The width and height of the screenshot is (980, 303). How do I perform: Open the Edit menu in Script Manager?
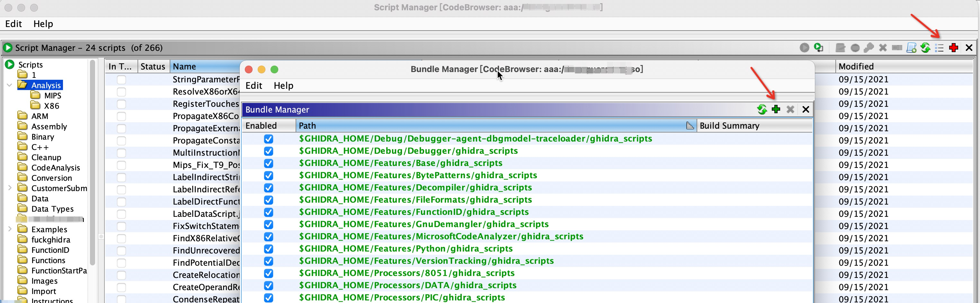(x=13, y=24)
